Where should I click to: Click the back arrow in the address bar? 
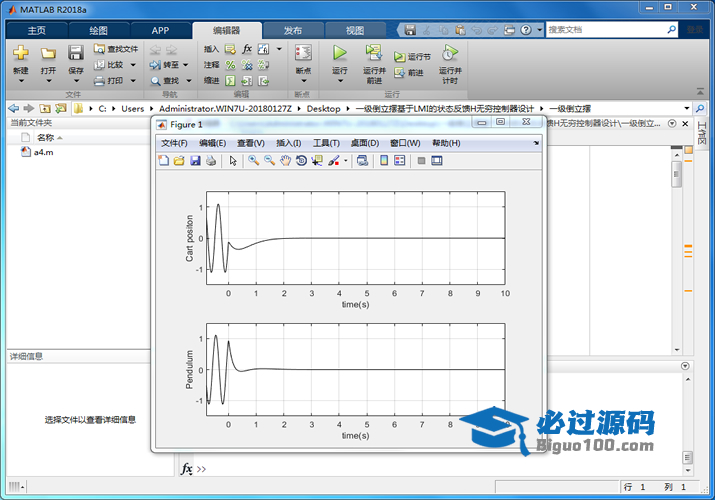[14, 108]
